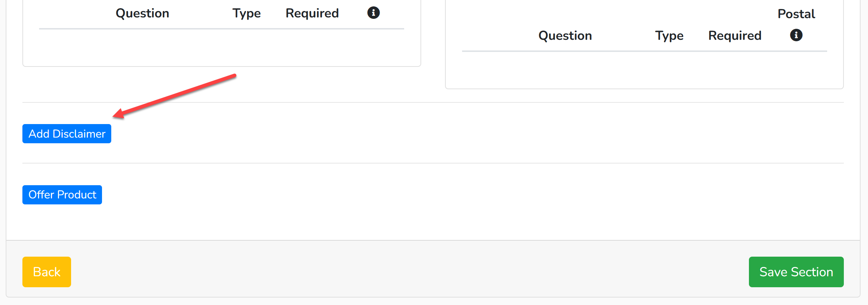Select the Question column header in the left table
Screen dimensions: 868x305
143,13
